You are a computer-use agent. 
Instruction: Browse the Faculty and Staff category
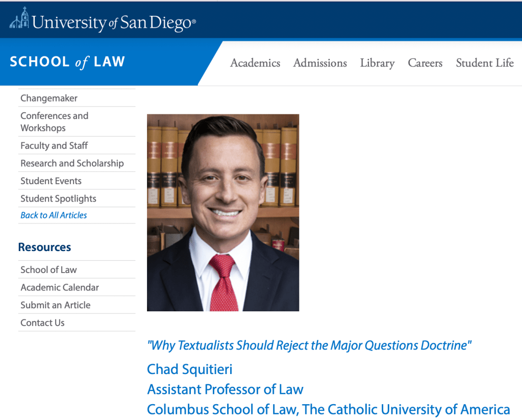(x=54, y=145)
